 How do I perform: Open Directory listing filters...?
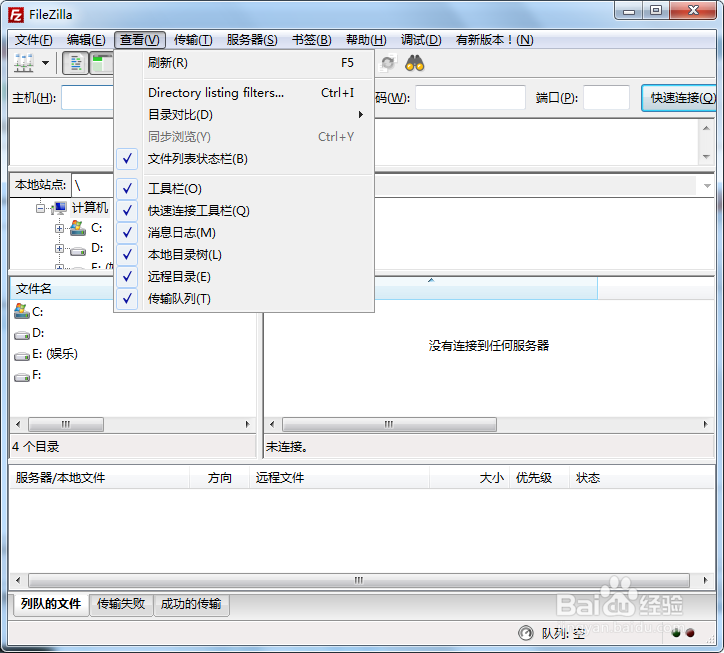[x=244, y=92]
